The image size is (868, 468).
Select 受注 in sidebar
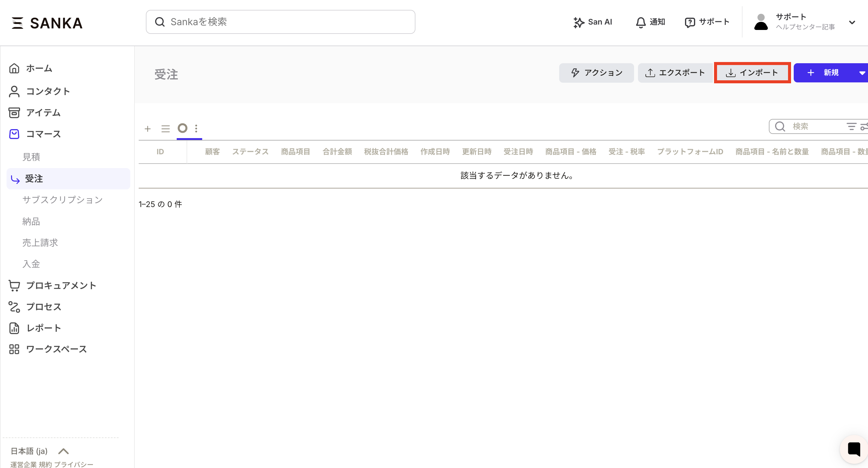point(68,179)
